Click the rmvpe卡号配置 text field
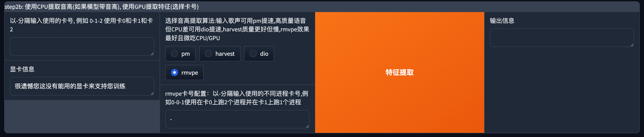644x137 pixels. [237, 119]
